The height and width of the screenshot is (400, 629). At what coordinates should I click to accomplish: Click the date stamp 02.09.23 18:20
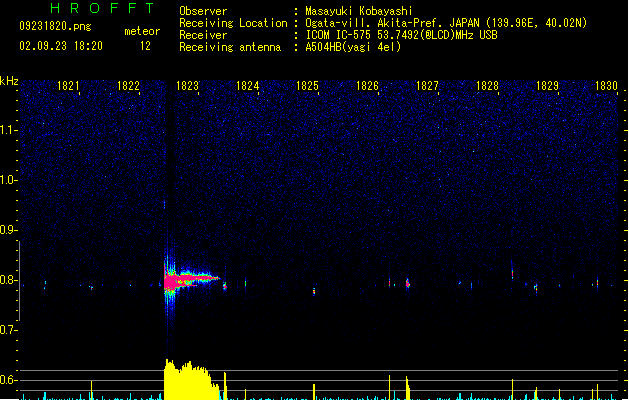coord(61,46)
